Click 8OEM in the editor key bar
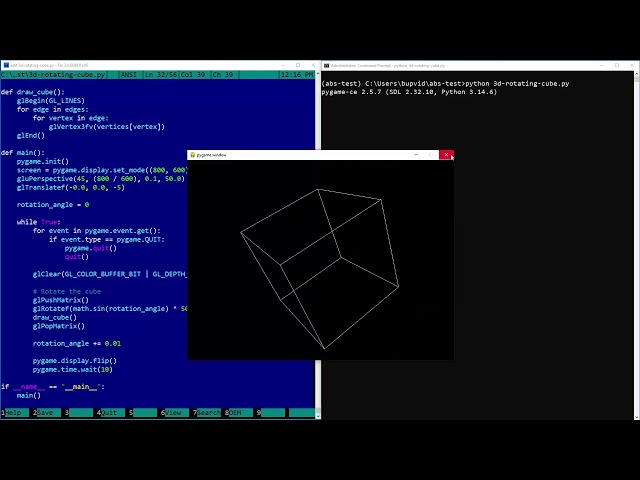 [x=239, y=413]
